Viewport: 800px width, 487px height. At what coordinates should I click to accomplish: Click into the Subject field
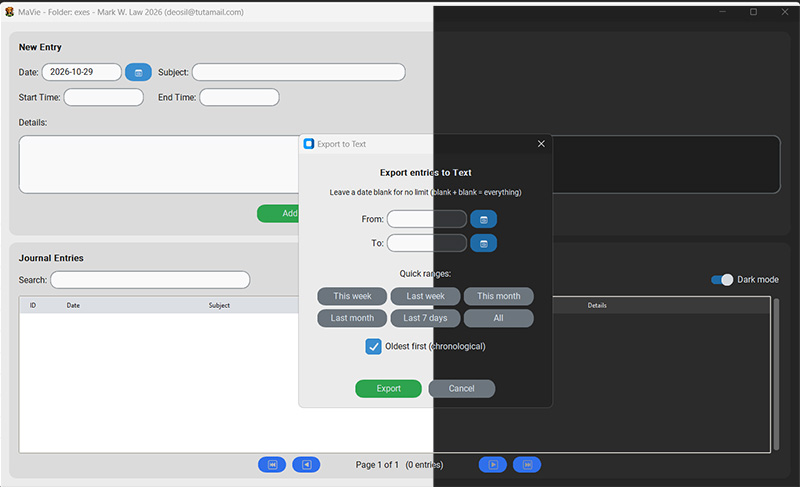(298, 72)
